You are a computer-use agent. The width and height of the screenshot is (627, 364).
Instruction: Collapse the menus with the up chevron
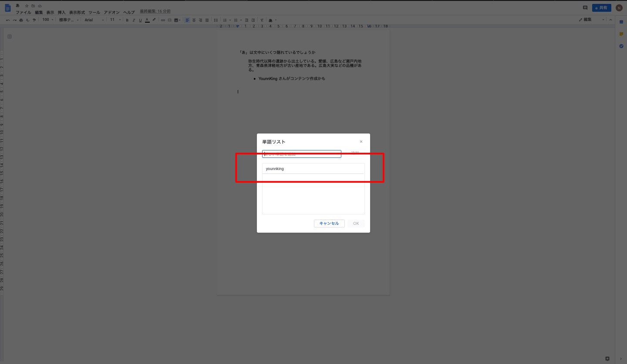coord(610,20)
